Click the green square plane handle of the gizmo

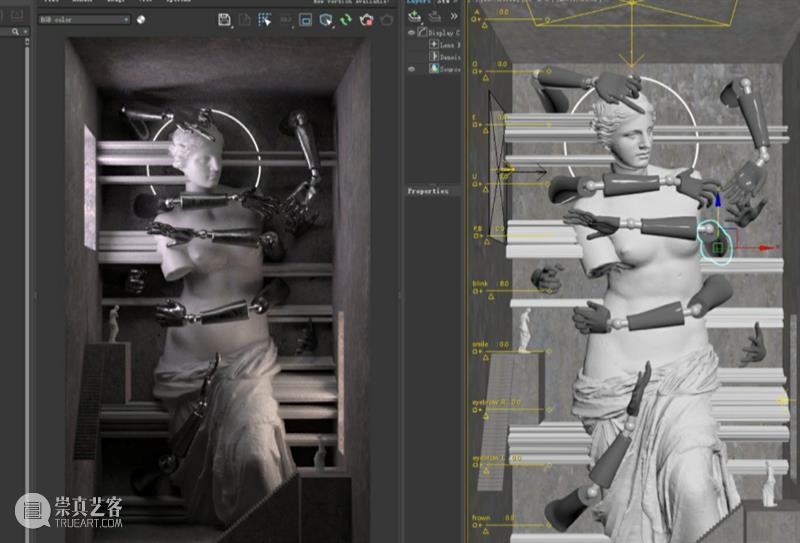[718, 249]
